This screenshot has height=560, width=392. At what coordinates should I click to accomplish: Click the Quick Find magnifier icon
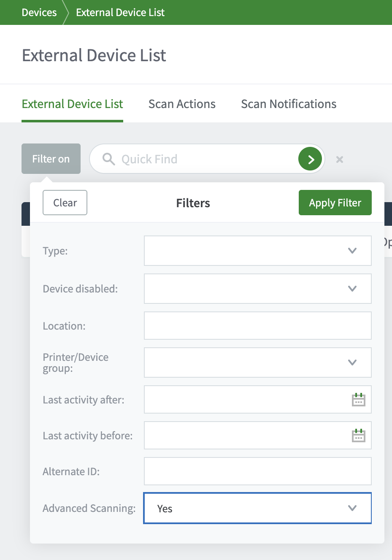[x=109, y=159]
